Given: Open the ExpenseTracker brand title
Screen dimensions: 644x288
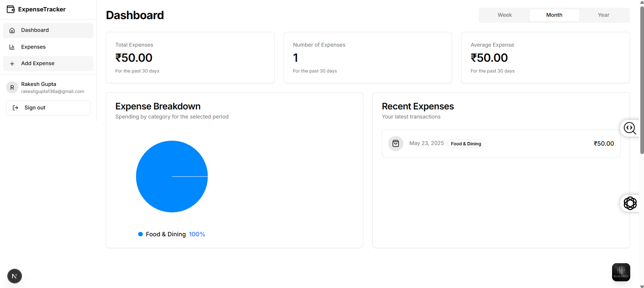Looking at the screenshot, I should click(42, 9).
